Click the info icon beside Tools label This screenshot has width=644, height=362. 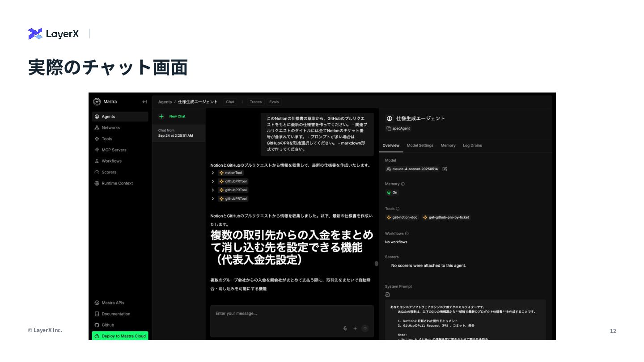(x=398, y=209)
